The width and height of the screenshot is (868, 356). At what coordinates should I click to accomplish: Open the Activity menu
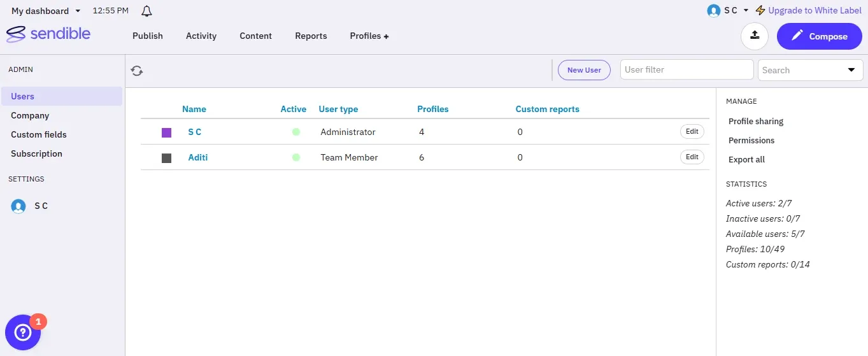pyautogui.click(x=201, y=36)
